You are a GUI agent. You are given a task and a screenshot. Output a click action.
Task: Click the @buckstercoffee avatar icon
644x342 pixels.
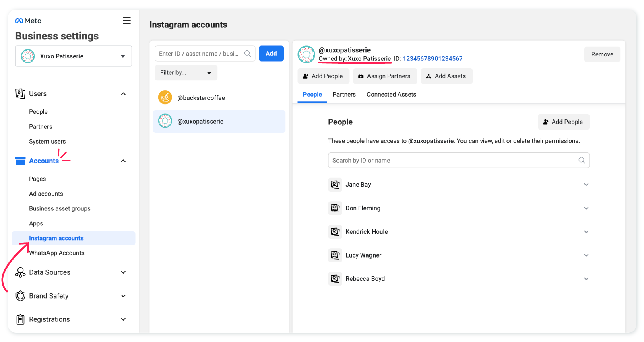pyautogui.click(x=165, y=97)
